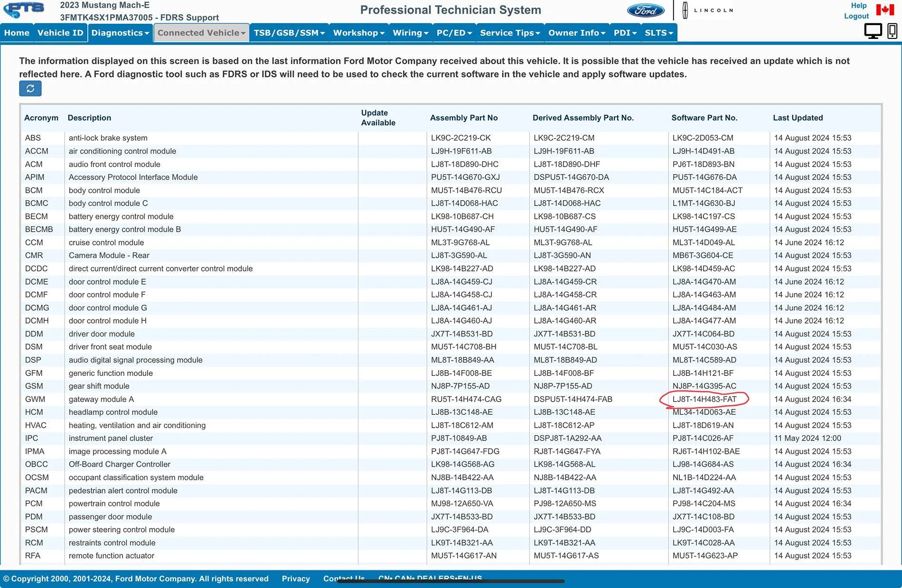Click the Canadian flag icon
This screenshot has height=588, width=902.
coord(885,9)
